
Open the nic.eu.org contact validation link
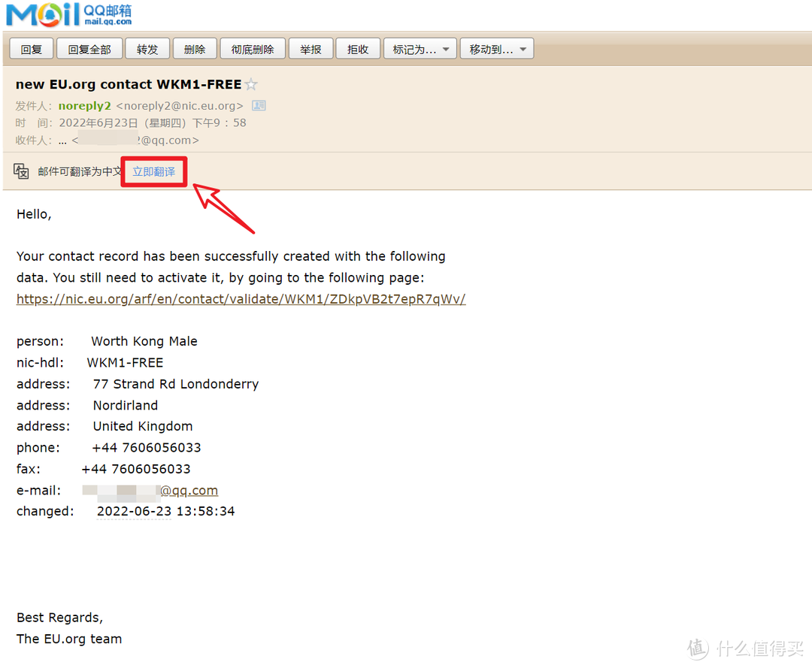[241, 299]
